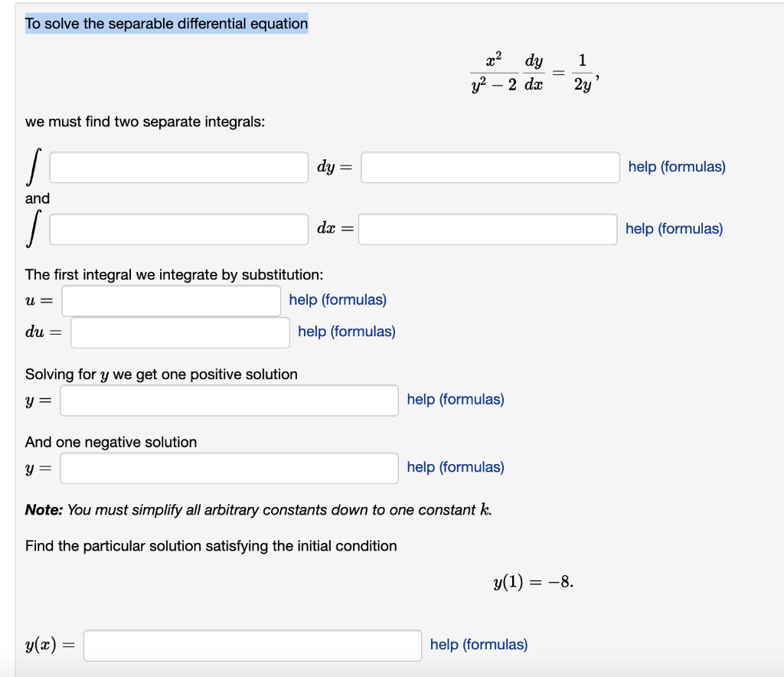This screenshot has width=784, height=677.
Task: Open the help (formulas) link for the du field
Action: [347, 332]
